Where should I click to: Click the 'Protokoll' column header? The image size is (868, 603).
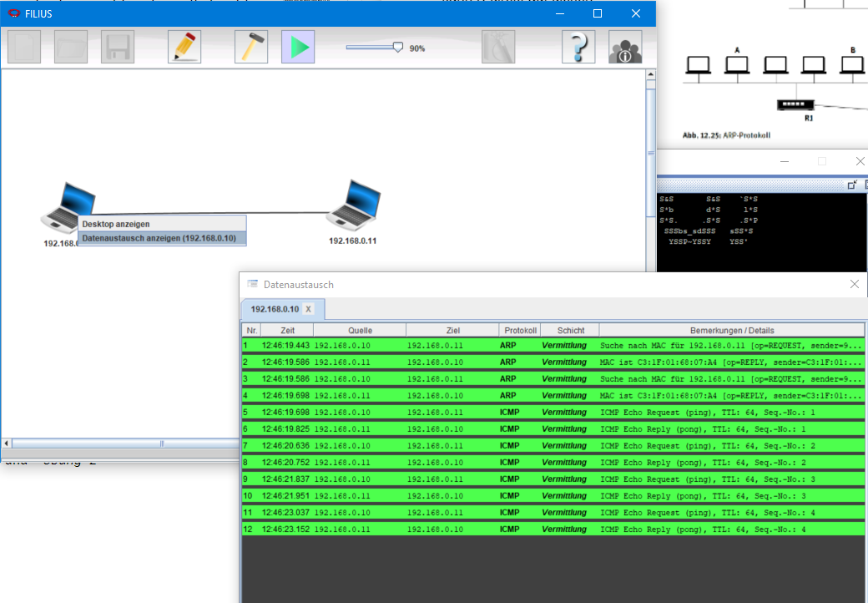point(520,330)
